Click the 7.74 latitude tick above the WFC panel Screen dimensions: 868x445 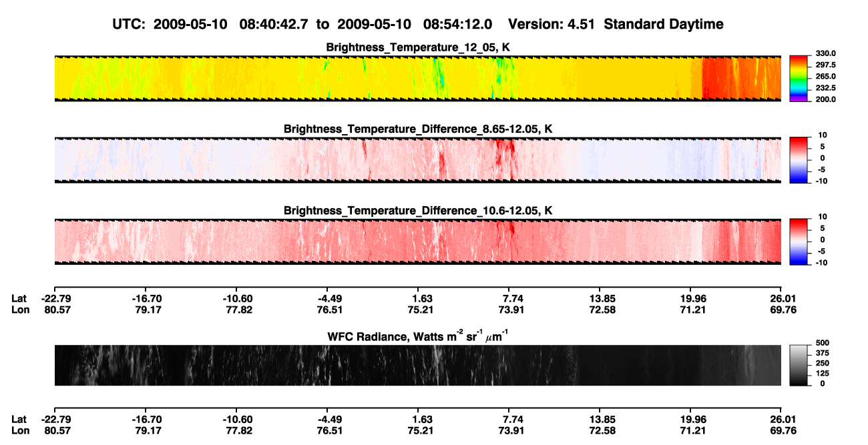pos(510,299)
